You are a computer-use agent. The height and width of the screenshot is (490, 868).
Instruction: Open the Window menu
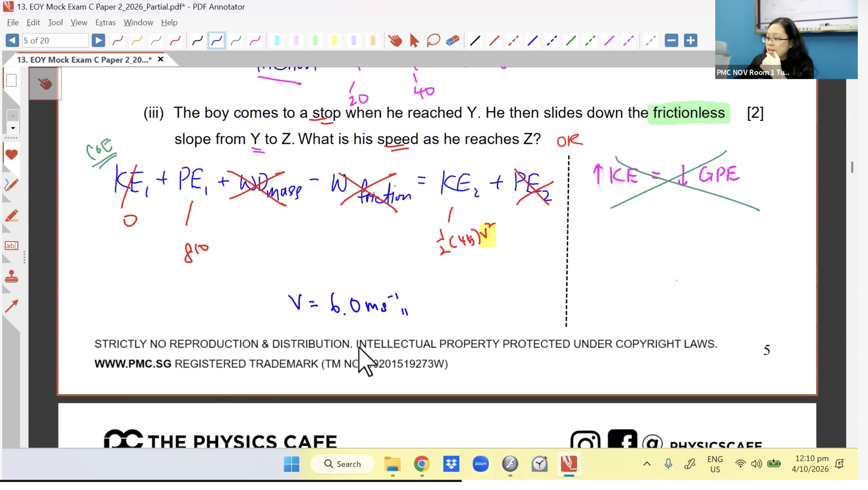(x=138, y=22)
